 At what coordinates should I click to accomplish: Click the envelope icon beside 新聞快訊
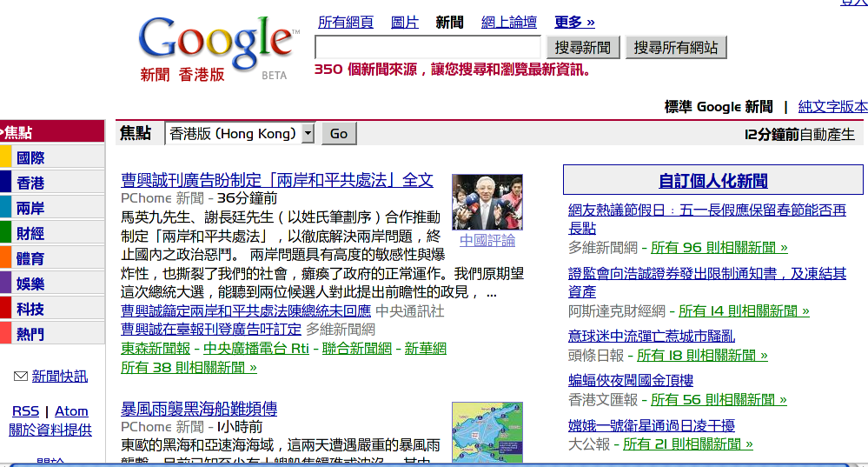(x=21, y=377)
